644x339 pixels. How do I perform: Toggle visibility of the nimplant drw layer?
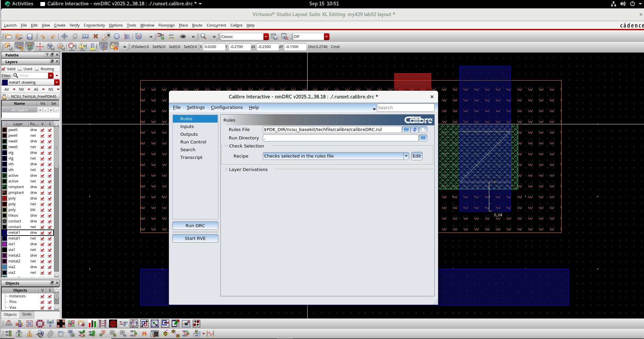click(x=42, y=187)
